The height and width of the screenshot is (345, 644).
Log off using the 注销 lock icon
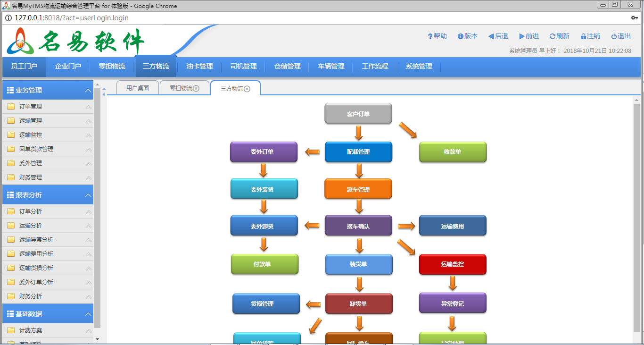coord(583,36)
